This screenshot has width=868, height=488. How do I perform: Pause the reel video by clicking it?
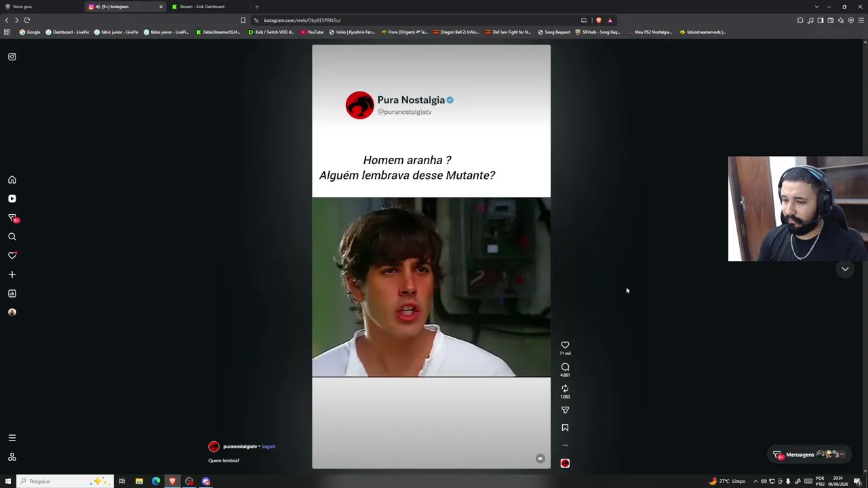coord(431,257)
